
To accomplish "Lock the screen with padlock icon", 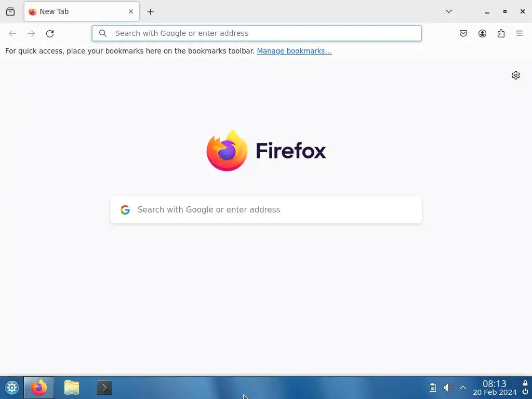I will coord(525,383).
